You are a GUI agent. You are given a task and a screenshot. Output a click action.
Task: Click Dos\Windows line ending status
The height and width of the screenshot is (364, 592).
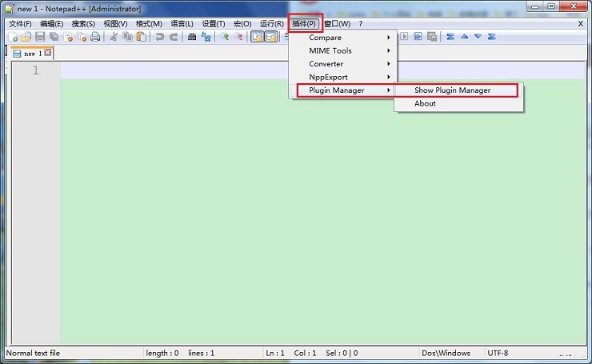click(x=446, y=353)
